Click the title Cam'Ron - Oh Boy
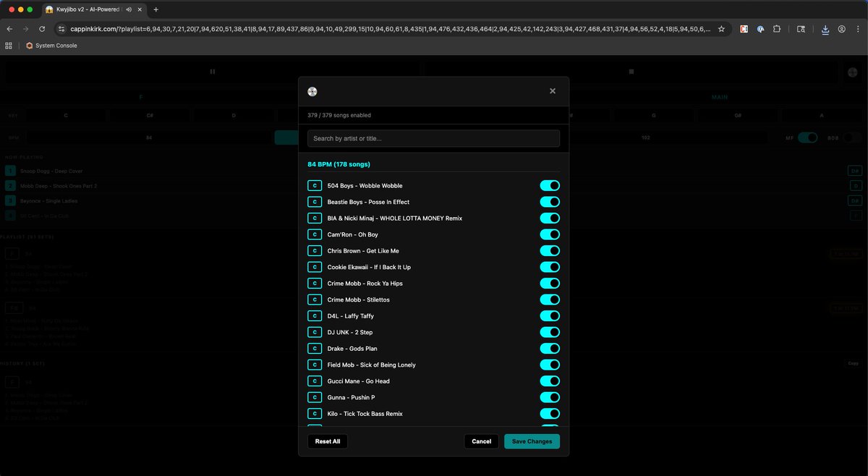Screen dimensions: 868x476 (353, 234)
